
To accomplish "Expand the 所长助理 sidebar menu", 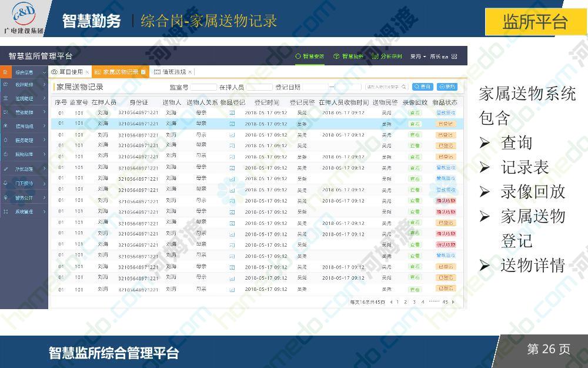I will click(44, 169).
